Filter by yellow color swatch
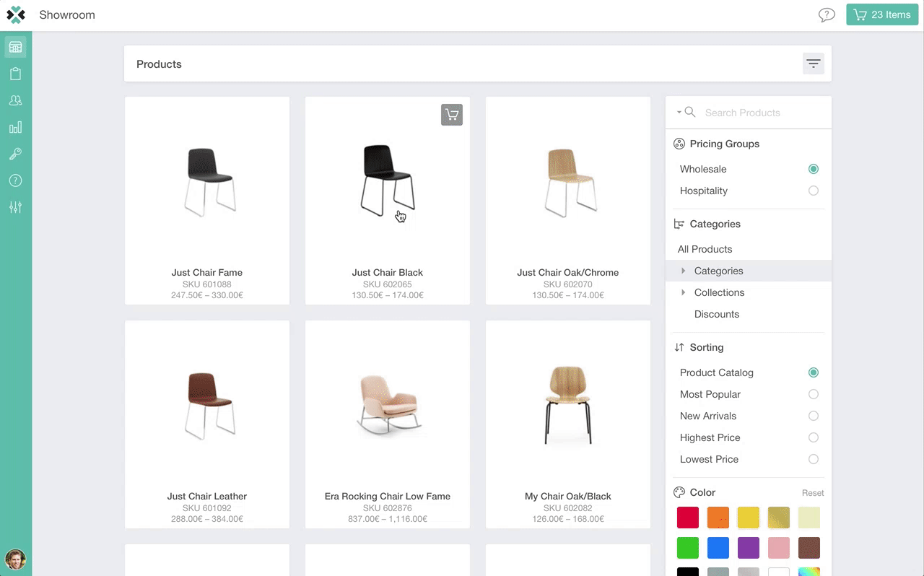Viewport: 924px width, 576px height. 749,518
